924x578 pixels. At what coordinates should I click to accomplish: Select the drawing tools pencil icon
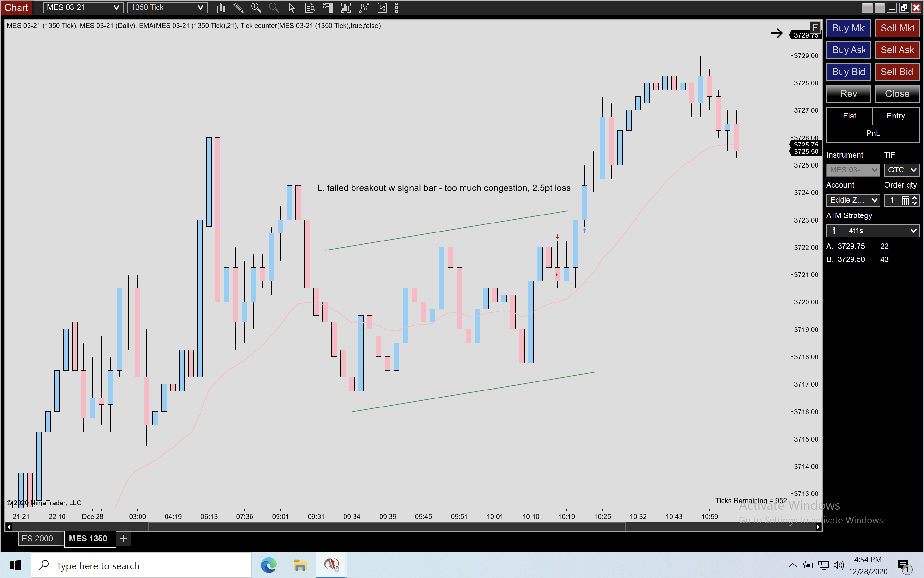point(238,8)
